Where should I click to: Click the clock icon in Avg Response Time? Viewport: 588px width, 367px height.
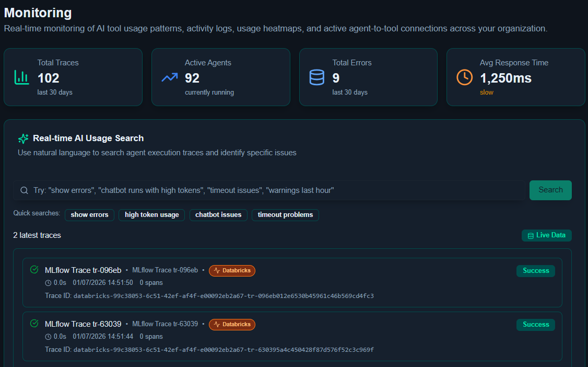pos(464,77)
